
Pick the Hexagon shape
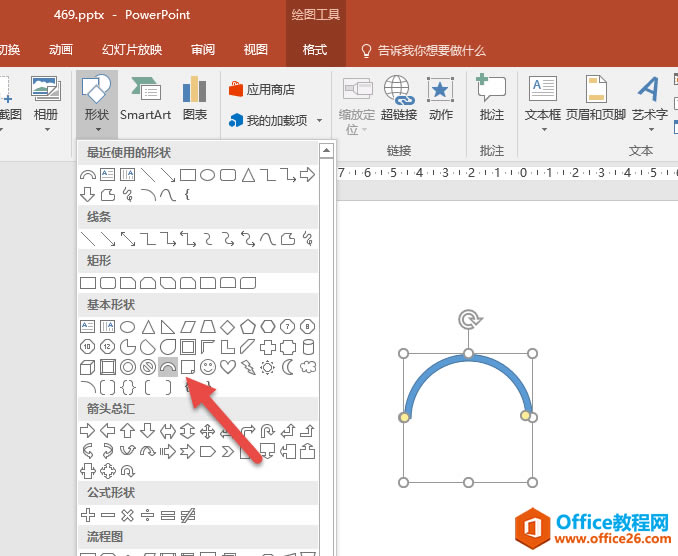[x=268, y=327]
